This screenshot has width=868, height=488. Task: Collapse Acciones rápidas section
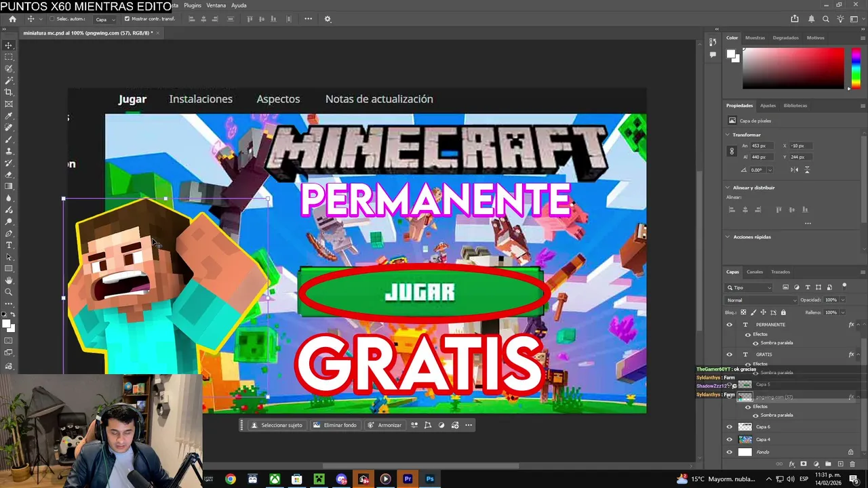point(728,237)
